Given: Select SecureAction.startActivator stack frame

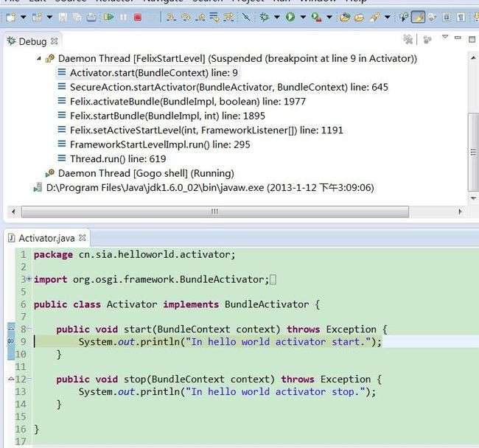Looking at the screenshot, I should (223, 87).
